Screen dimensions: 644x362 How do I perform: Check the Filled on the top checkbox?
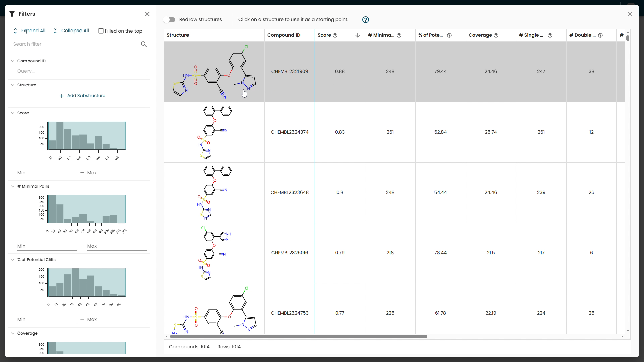[x=101, y=31]
